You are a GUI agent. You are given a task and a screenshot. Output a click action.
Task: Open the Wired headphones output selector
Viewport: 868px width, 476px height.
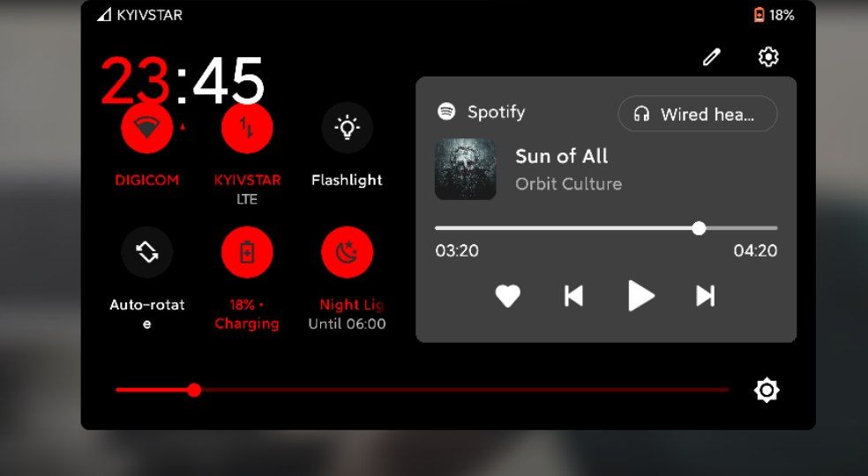click(x=698, y=114)
